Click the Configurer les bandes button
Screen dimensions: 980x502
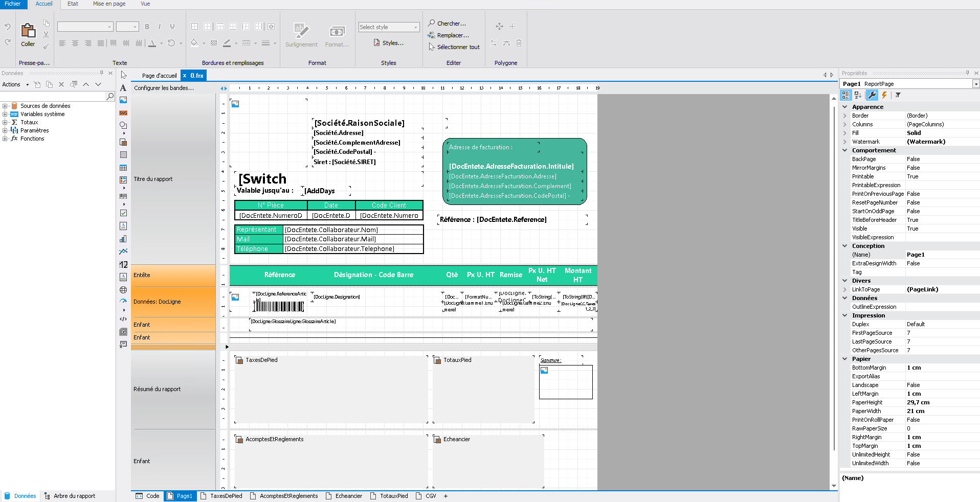pyautogui.click(x=164, y=88)
